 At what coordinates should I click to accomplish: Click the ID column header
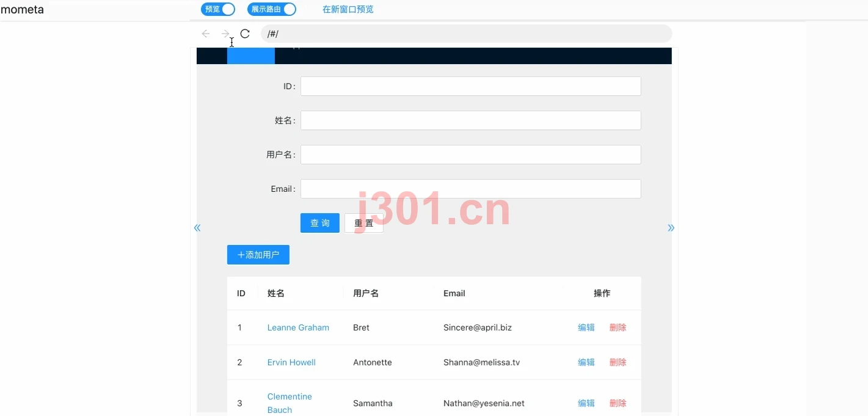pyautogui.click(x=241, y=293)
